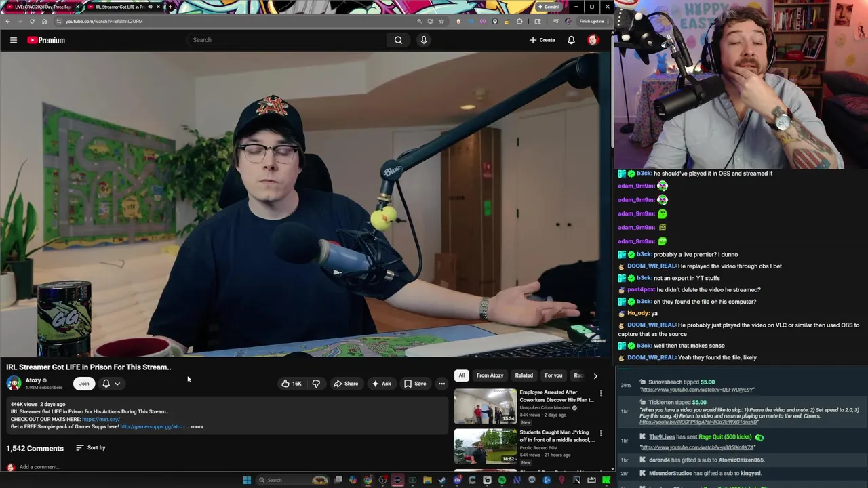Viewport: 868px width, 488px height.
Task: Click the YouTube Premium logo
Action: [46, 40]
